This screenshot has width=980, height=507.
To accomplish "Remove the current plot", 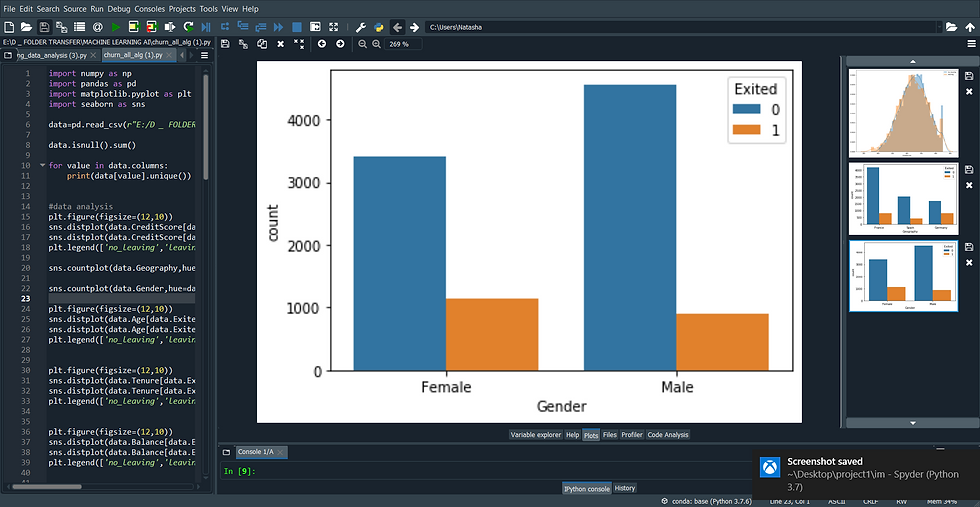I will 281,44.
